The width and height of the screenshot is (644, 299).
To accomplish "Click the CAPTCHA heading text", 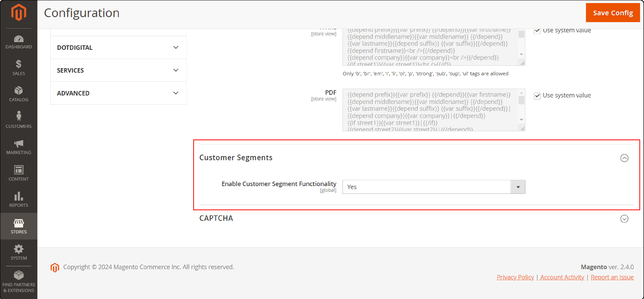I will [x=216, y=218].
